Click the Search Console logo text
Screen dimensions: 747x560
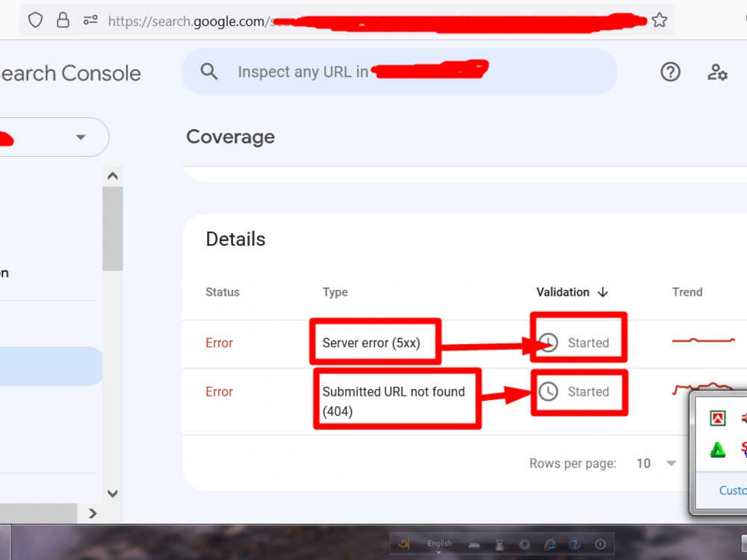[70, 73]
